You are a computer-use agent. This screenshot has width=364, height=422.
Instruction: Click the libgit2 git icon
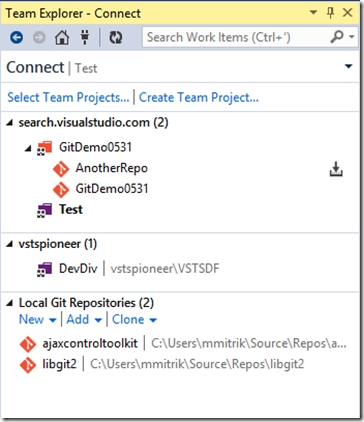tap(28, 365)
